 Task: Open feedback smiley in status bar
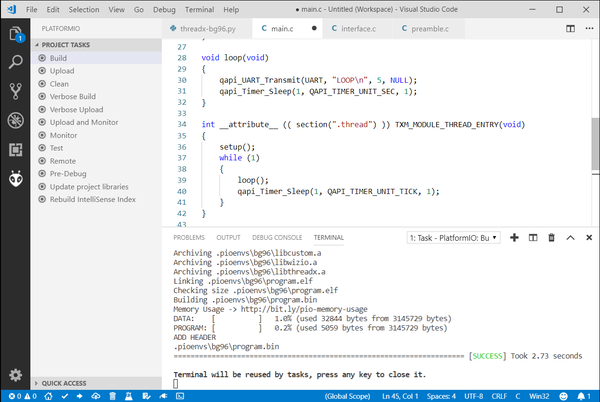pos(563,396)
